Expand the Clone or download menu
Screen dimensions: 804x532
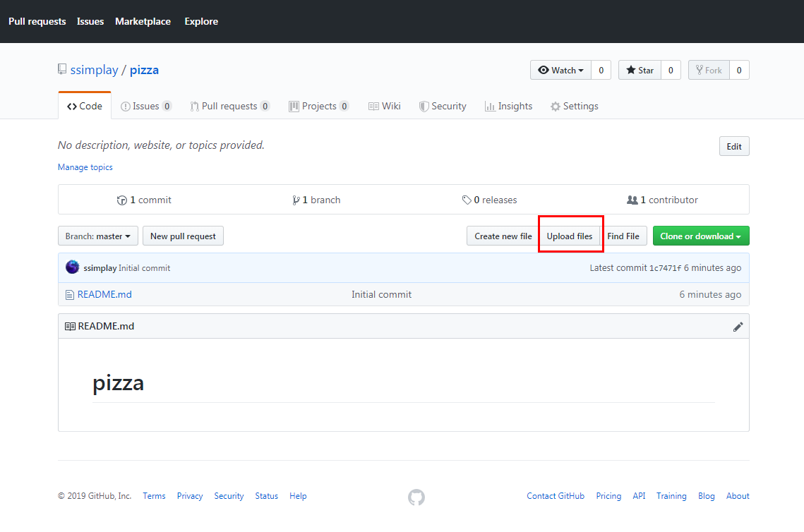coord(701,236)
